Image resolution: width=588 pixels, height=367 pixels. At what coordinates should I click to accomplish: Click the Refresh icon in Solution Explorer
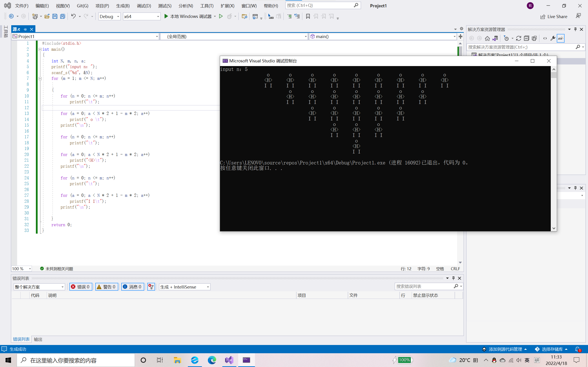(518, 38)
